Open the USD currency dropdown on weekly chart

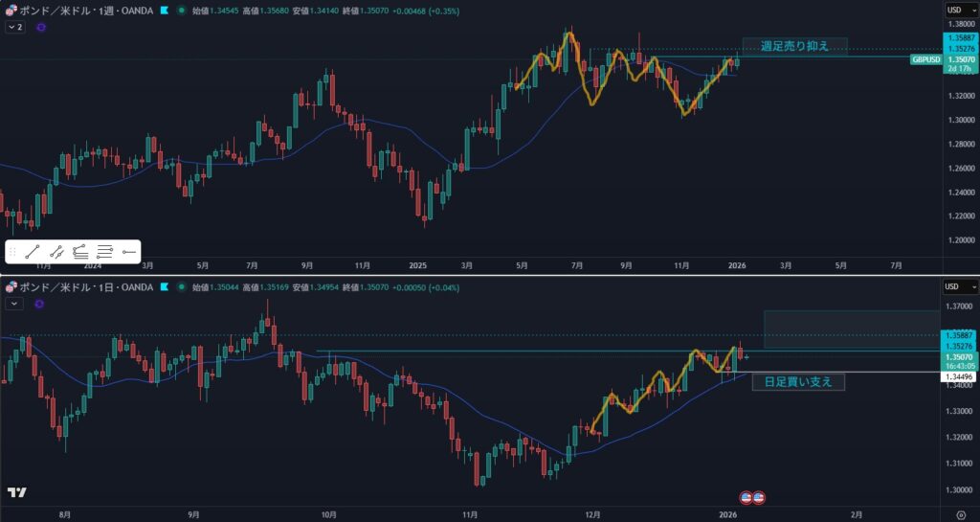point(957,10)
